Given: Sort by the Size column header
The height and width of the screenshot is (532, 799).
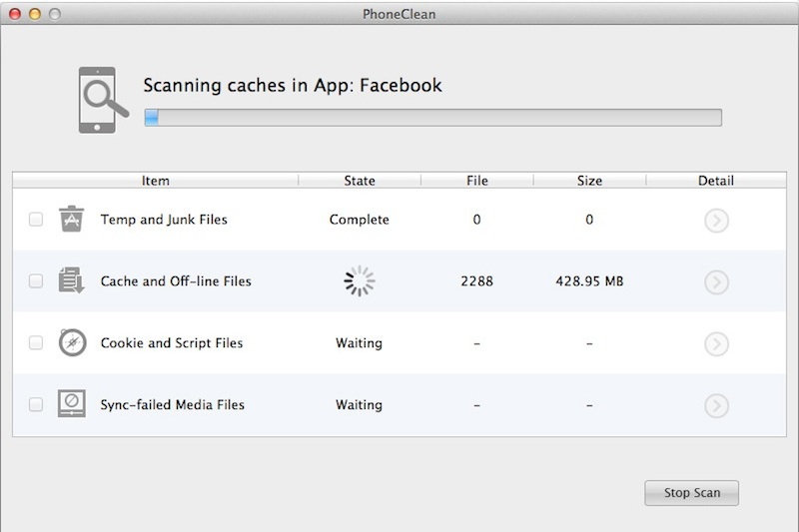Looking at the screenshot, I should click(589, 181).
